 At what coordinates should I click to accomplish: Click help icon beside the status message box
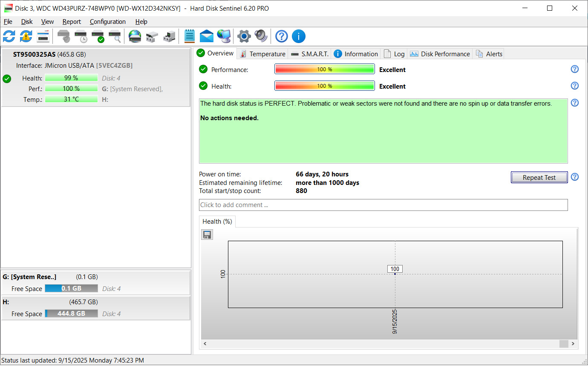575,103
